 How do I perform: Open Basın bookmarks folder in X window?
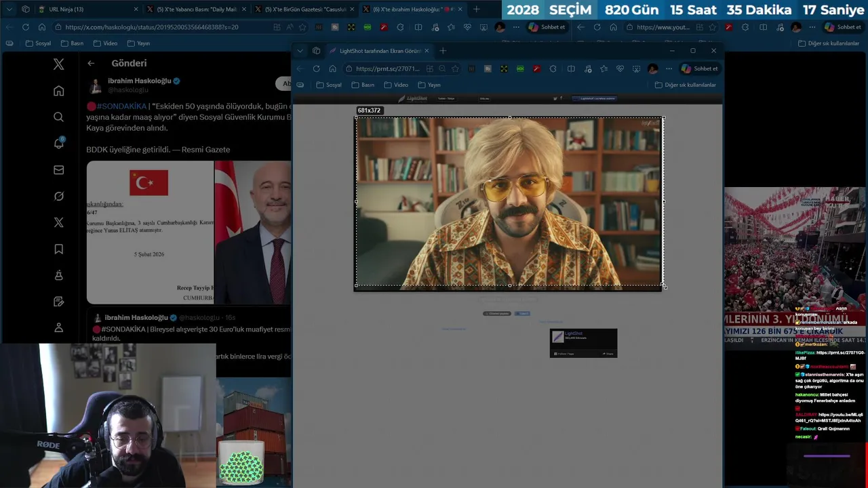click(x=72, y=43)
